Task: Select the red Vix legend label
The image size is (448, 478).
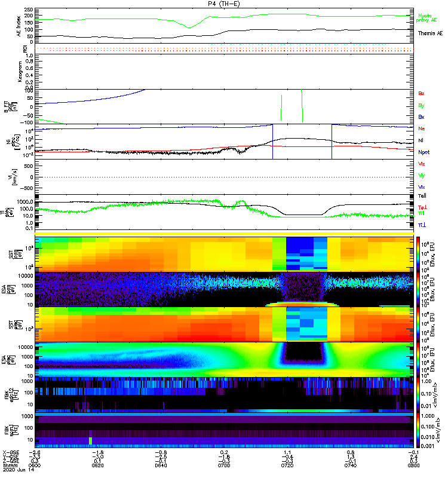Action: [x=421, y=164]
